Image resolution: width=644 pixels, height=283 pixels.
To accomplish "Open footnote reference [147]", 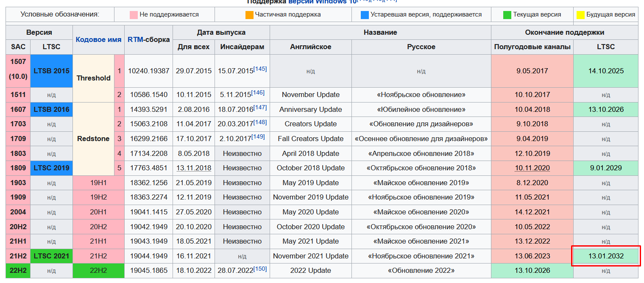I will point(260,107).
